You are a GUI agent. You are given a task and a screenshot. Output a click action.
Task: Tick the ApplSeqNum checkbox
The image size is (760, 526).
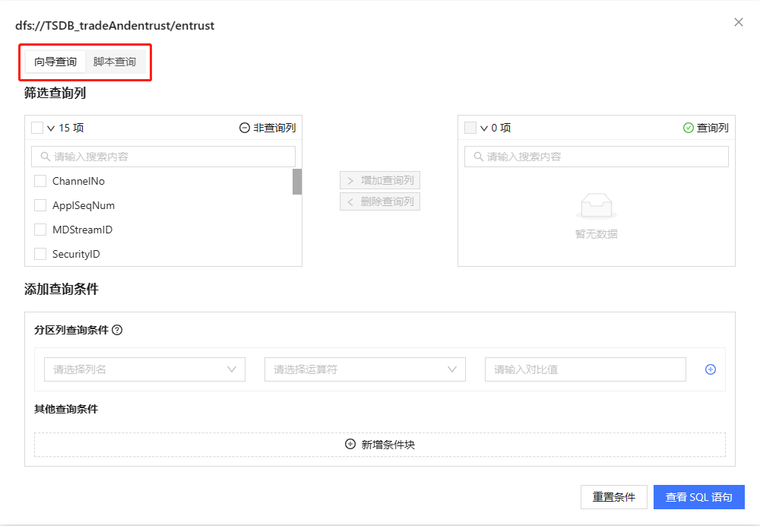pyautogui.click(x=40, y=205)
